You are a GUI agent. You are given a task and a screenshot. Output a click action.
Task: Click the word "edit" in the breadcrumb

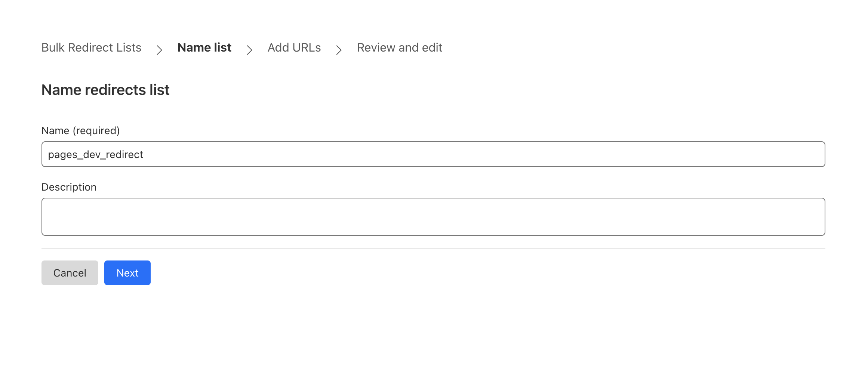[x=432, y=47]
